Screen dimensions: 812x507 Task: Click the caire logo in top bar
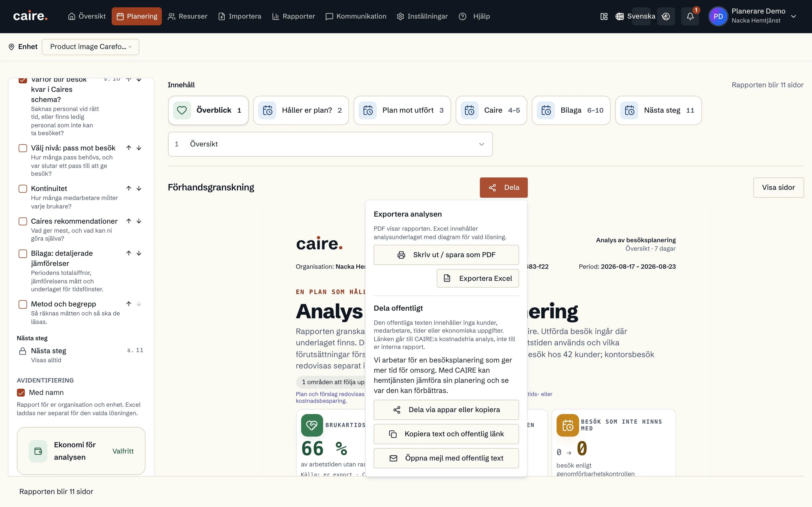pyautogui.click(x=30, y=16)
